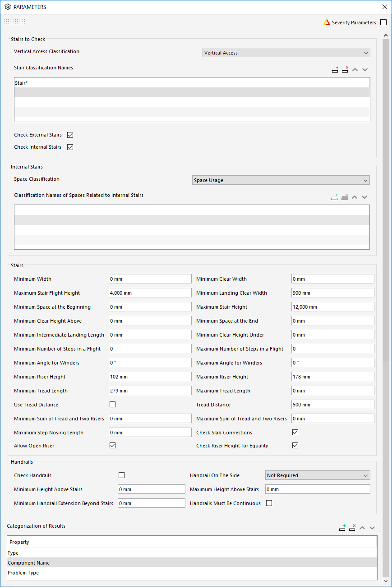
Task: Edit handrail Maximum Height Above Stairs field
Action: [318, 489]
